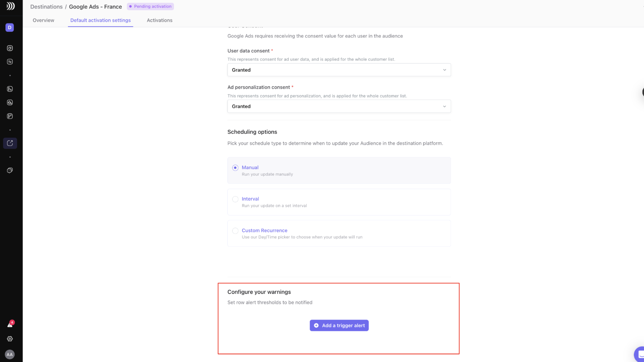Viewport: 644px width, 362px height.
Task: Click the paint bucket sidebar icon
Action: [10, 102]
